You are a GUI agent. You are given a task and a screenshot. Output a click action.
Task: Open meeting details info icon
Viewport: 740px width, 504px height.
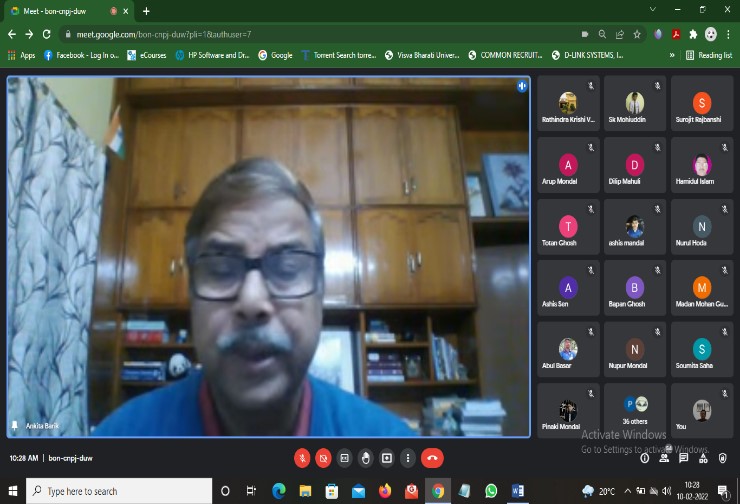[x=645, y=458]
